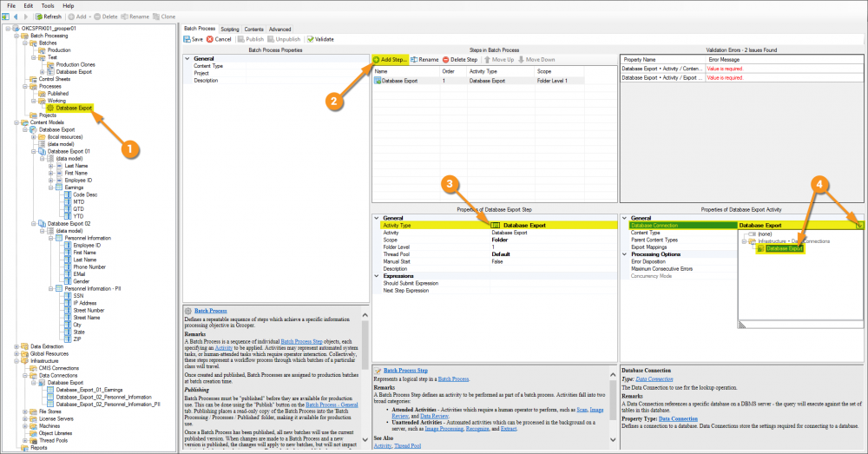Viewport: 868px width, 454px height.
Task: Select the Phone Number field node
Action: point(89,266)
